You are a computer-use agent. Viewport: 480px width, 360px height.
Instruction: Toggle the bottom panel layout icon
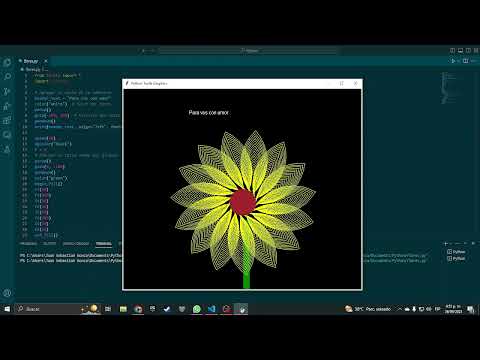(460, 50)
